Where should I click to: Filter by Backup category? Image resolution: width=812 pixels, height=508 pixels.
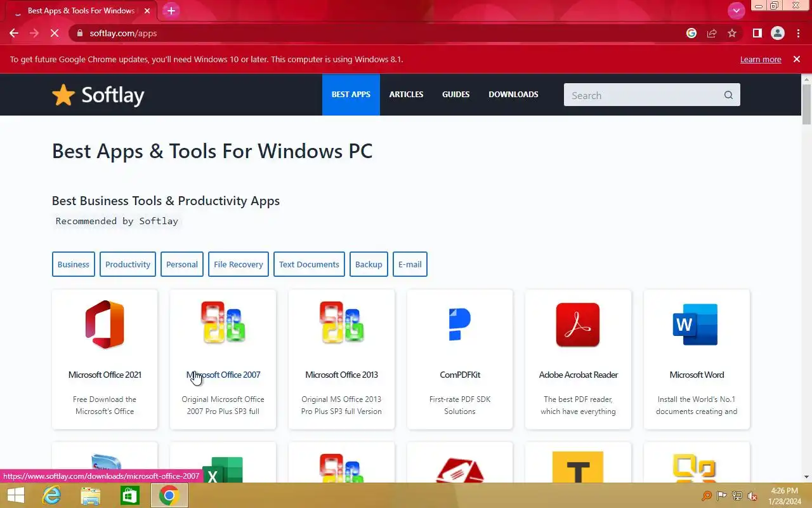[369, 264]
